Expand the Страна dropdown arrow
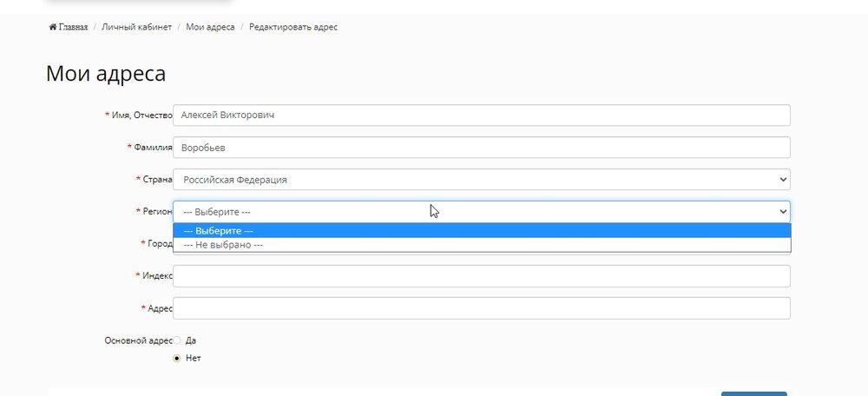This screenshot has width=868, height=396. [783, 180]
